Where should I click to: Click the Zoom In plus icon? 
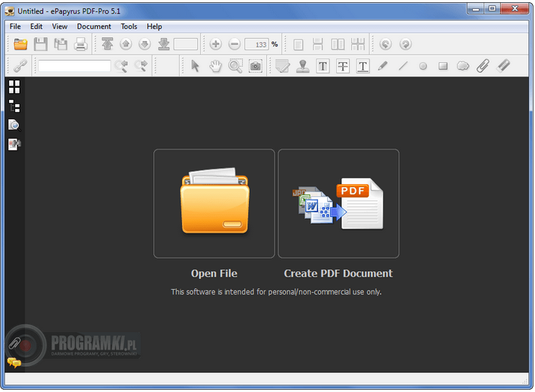216,44
